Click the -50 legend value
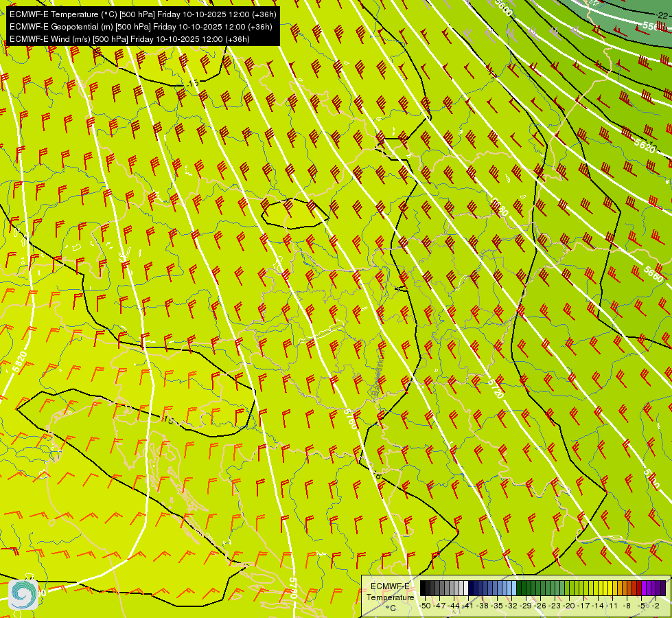The height and width of the screenshot is (618, 672). [x=424, y=606]
